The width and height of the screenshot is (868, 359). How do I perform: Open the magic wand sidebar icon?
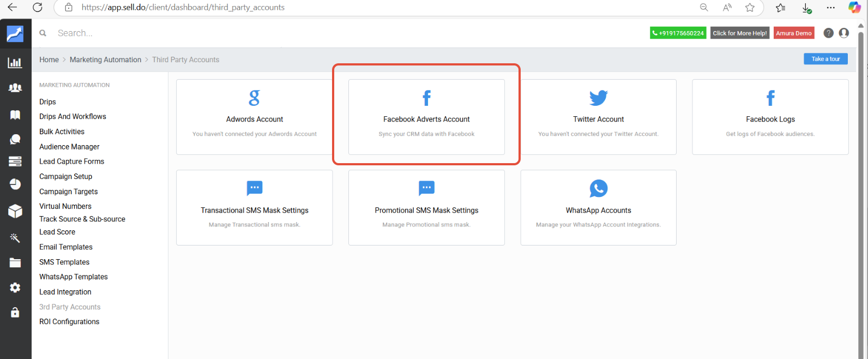pyautogui.click(x=15, y=237)
